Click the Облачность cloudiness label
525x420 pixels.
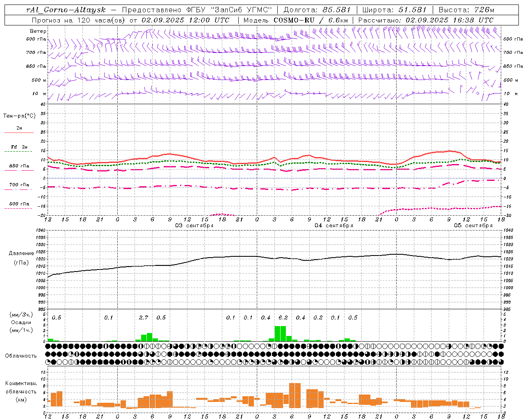[21, 356]
